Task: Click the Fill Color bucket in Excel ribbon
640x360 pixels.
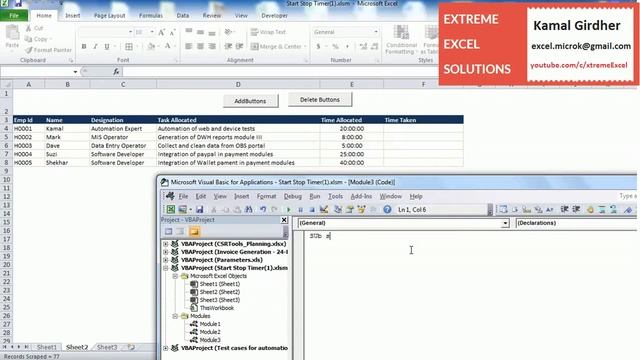Action: [151, 47]
